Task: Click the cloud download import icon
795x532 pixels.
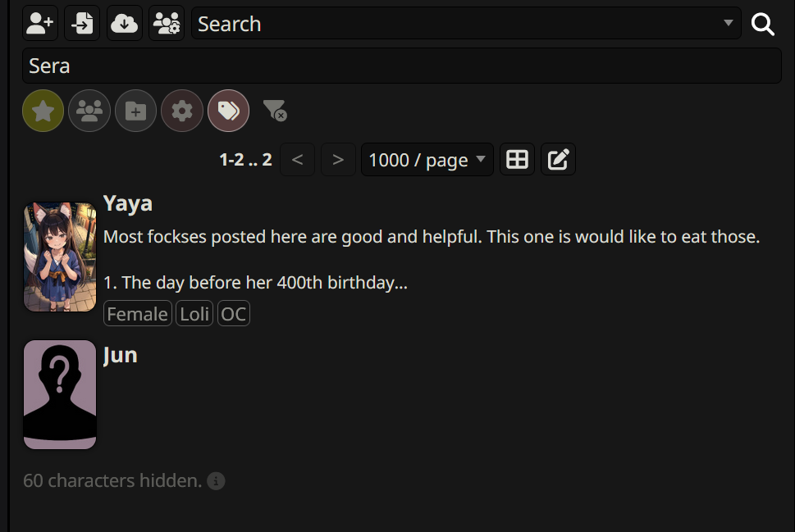Action: (x=124, y=23)
